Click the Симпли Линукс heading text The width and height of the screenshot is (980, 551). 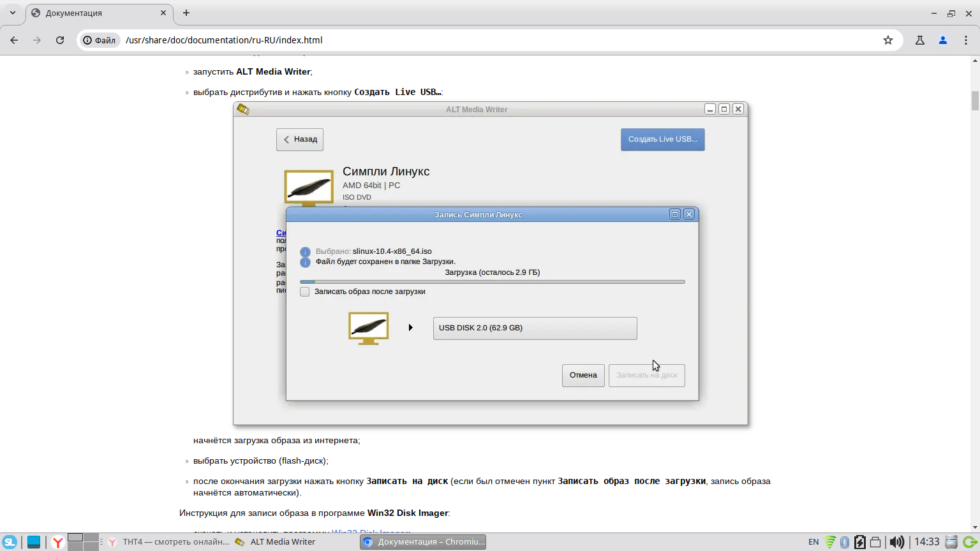pyautogui.click(x=386, y=172)
